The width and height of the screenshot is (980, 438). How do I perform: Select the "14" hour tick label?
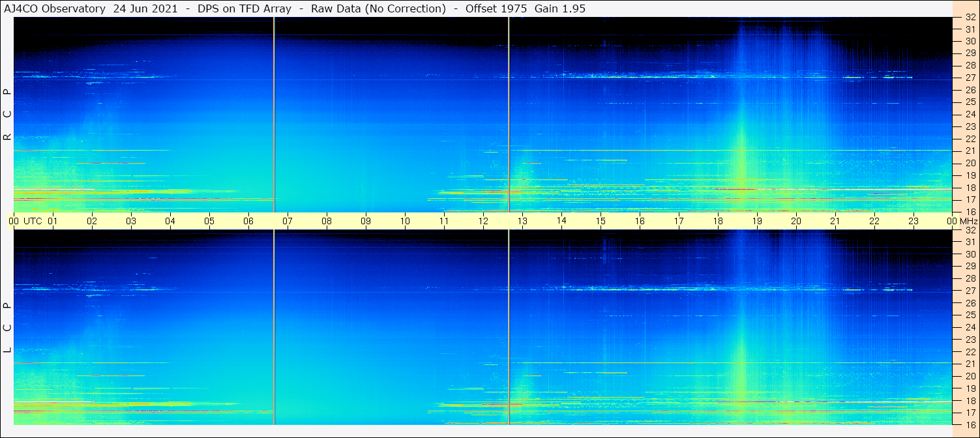pyautogui.click(x=561, y=222)
